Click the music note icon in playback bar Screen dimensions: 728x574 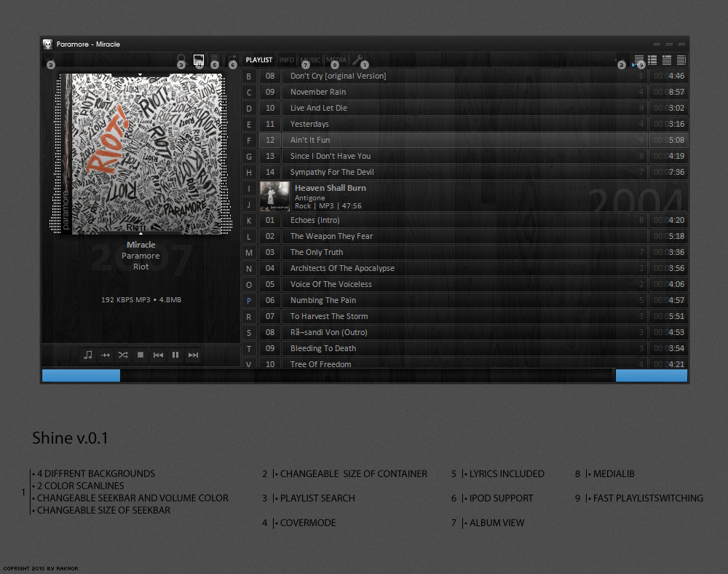click(88, 355)
